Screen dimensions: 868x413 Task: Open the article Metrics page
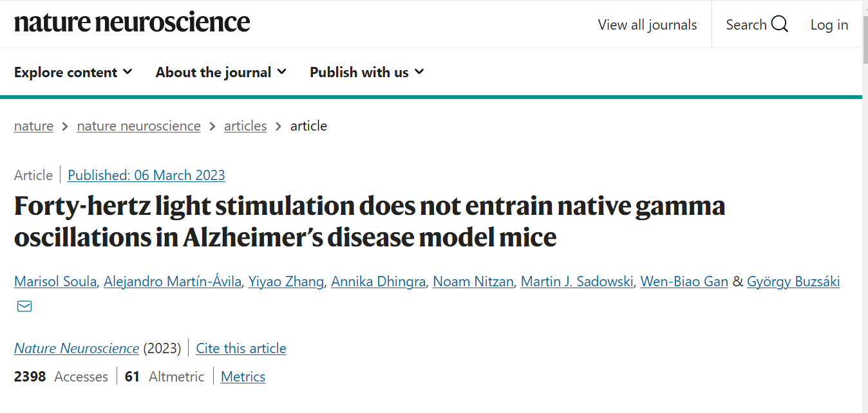(x=243, y=376)
